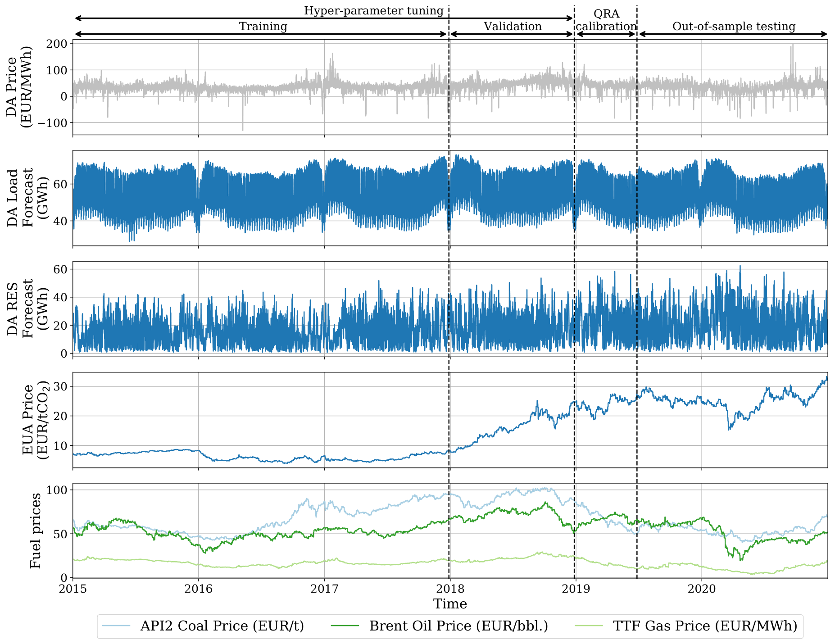The image size is (835, 644).
Task: Click the 'Out-of-sample testing' label
Action: [x=734, y=27]
